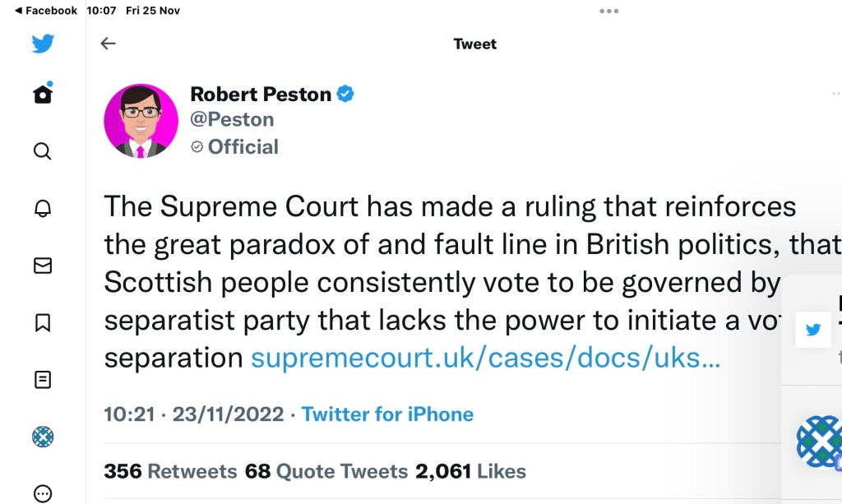
Task: Click the @Peston handle
Action: (x=232, y=120)
